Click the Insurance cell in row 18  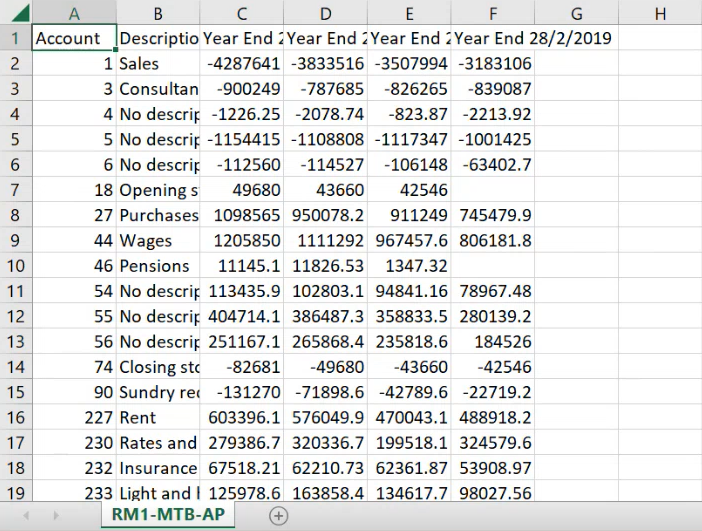(158, 468)
